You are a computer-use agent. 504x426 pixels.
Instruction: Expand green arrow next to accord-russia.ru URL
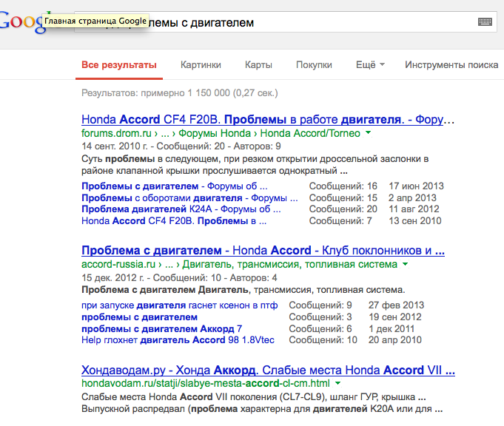point(406,264)
